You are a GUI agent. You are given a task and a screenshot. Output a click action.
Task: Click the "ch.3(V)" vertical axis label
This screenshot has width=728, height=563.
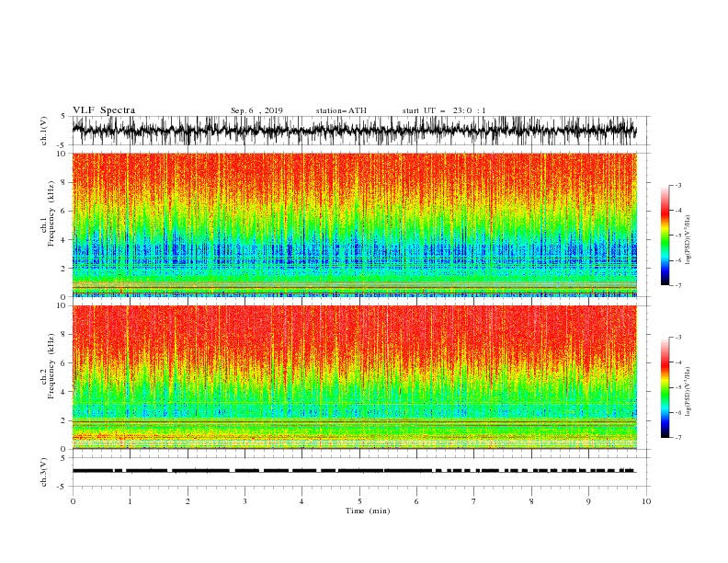point(44,472)
